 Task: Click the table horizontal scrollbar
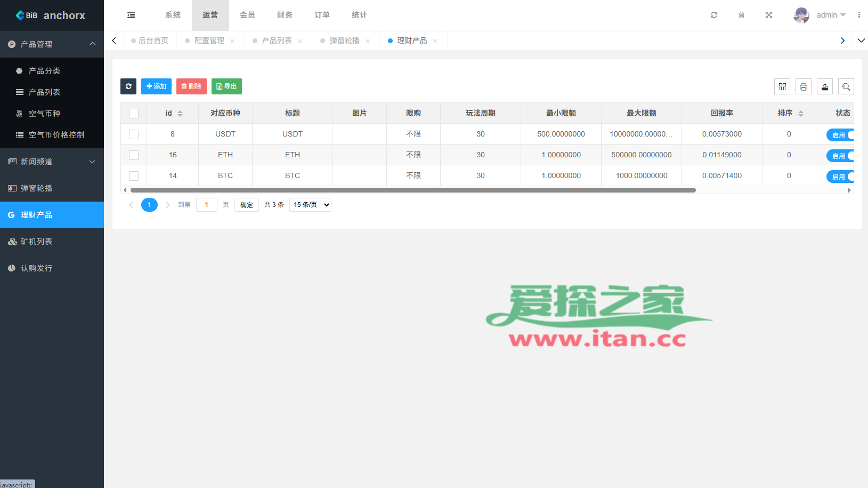click(413, 190)
